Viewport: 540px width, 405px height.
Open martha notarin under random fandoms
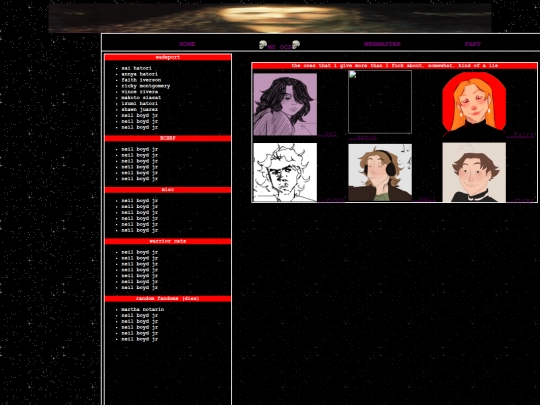pyautogui.click(x=143, y=309)
